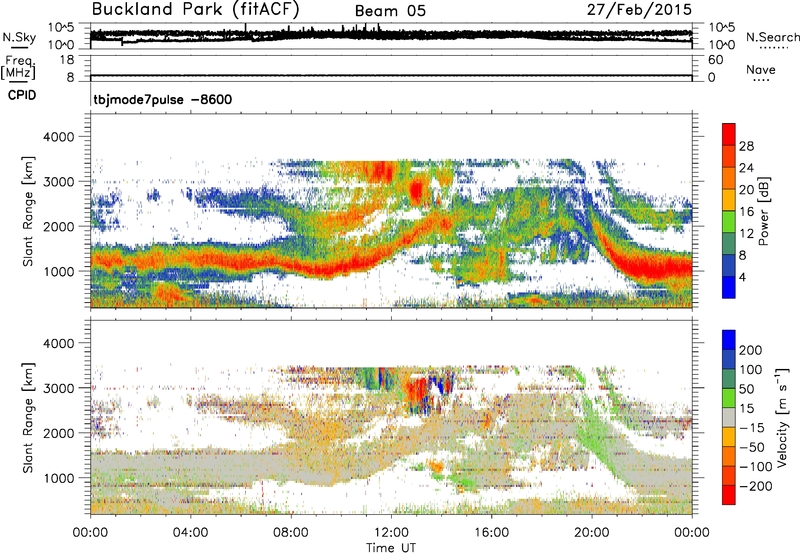Click the "Freq. [MHz]" axis label
Viewport: 800px width, 554px height.
click(x=18, y=68)
